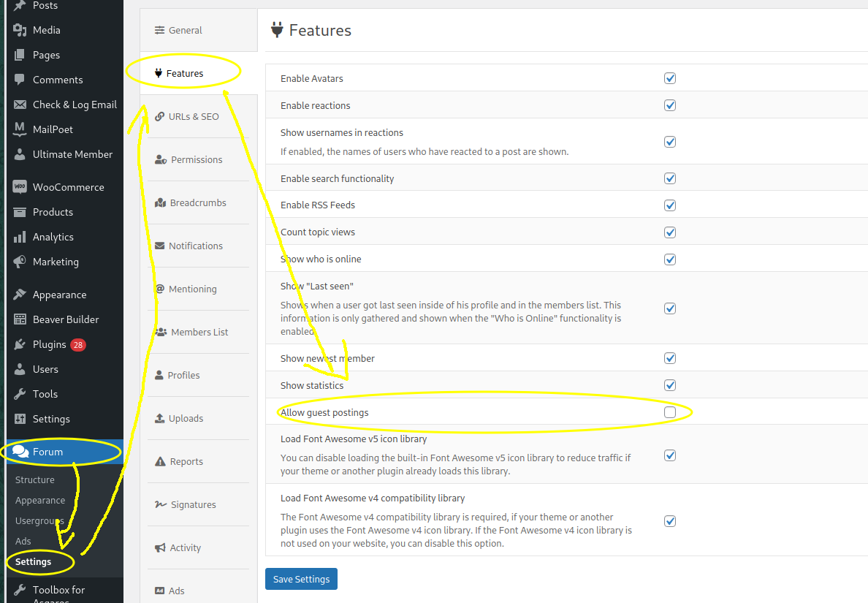The image size is (868, 603).
Task: Disable the Show statistics checkbox
Action: [670, 385]
